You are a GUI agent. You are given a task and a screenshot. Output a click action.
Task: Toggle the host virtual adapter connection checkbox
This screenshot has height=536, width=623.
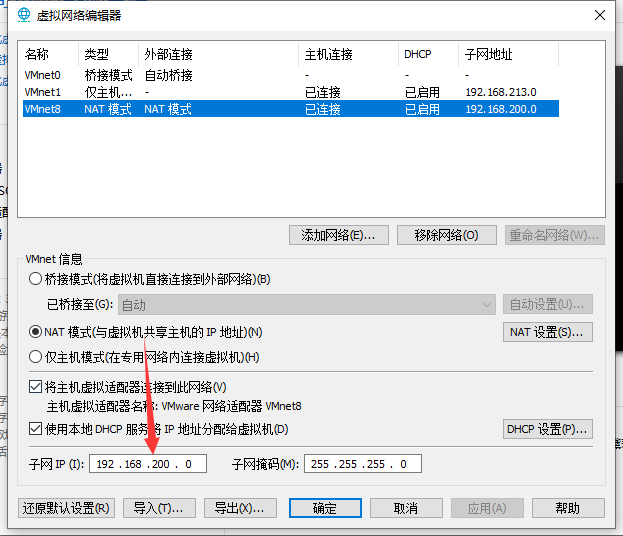click(35, 387)
